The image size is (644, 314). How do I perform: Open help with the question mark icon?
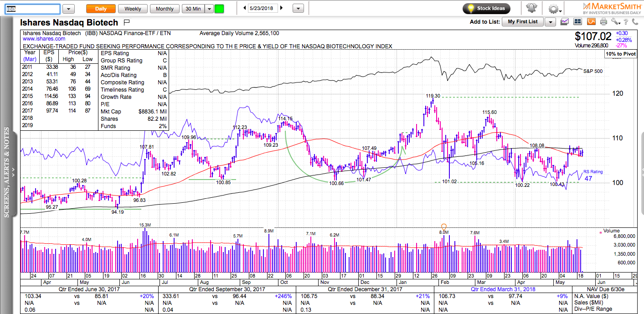[x=626, y=21]
